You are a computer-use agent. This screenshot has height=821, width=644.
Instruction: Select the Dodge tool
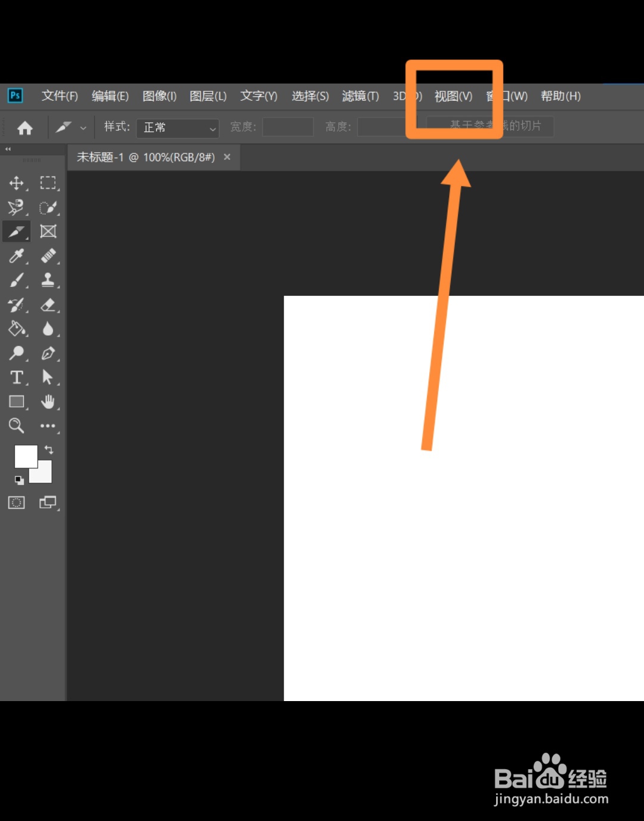point(17,353)
